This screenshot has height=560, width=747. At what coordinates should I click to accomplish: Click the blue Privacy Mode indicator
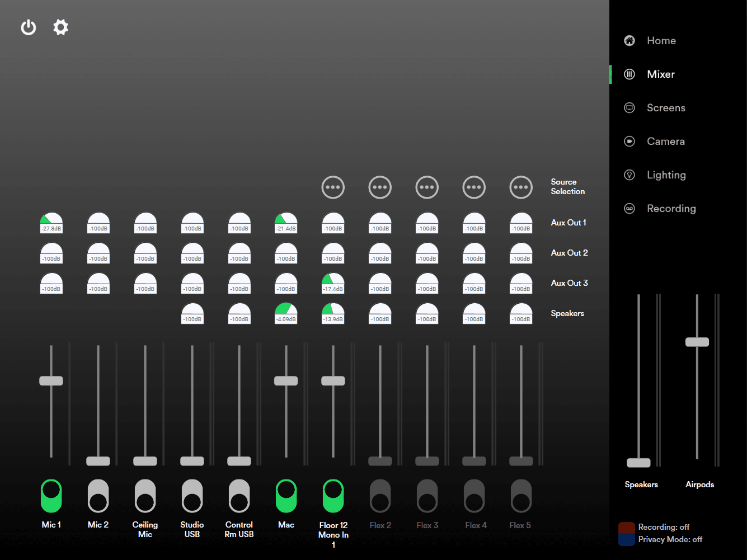tap(627, 540)
